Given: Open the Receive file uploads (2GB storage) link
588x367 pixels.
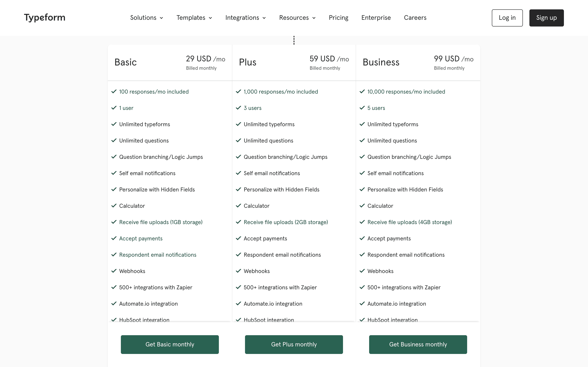Looking at the screenshot, I should [x=285, y=222].
